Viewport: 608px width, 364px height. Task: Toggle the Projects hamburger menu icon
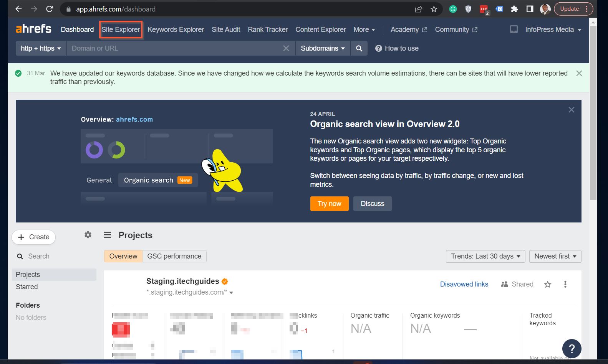pyautogui.click(x=108, y=235)
